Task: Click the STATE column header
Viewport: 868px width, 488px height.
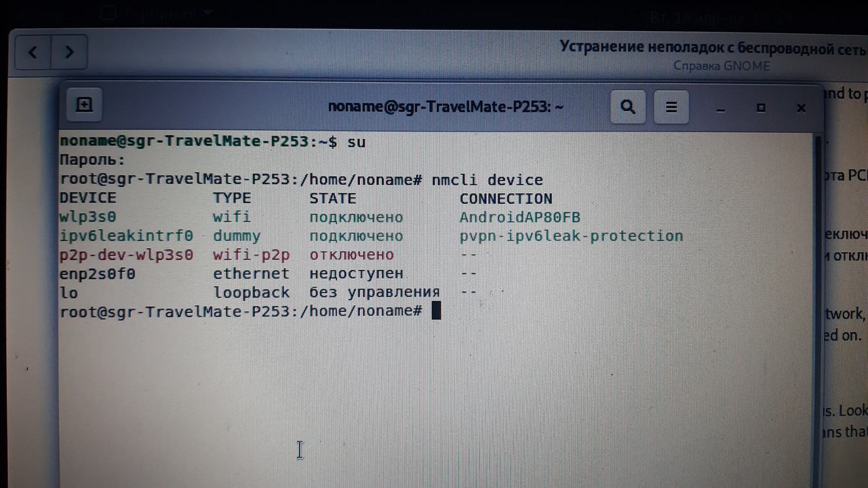Action: pos(333,198)
